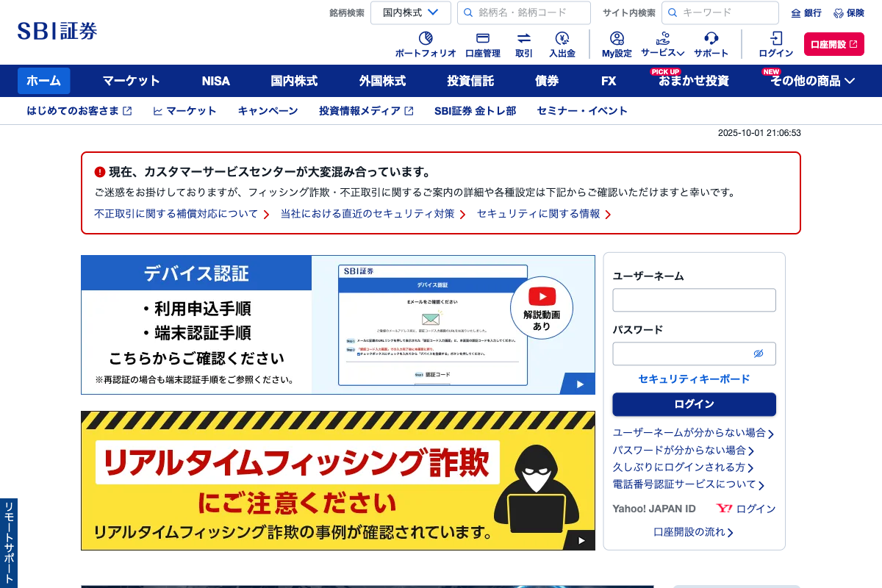The height and width of the screenshot is (588, 882).
Task: Toggle password visibility eye icon
Action: [759, 354]
